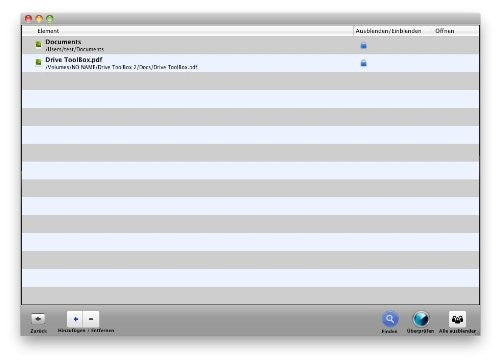Select the Documents entry name
The width and height of the screenshot is (500, 363).
[x=63, y=42]
